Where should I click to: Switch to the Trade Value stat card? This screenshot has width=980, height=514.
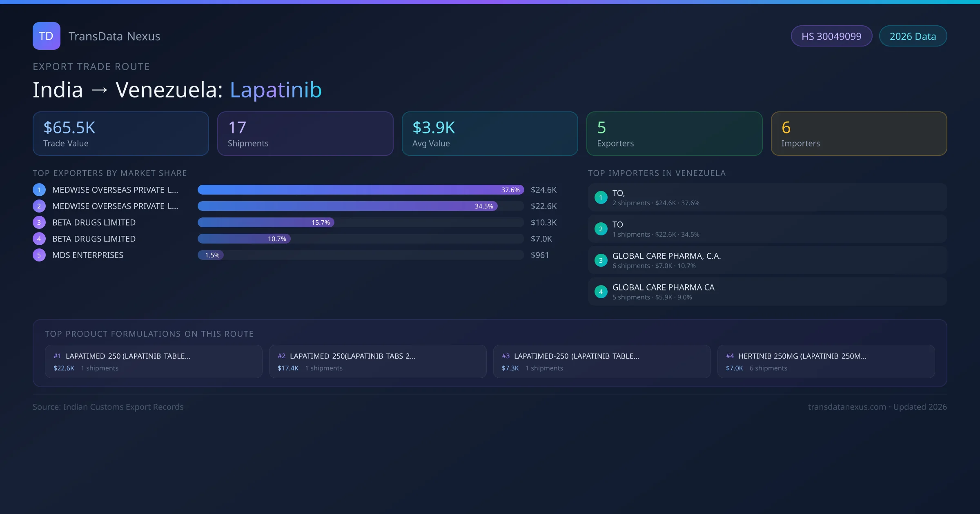click(120, 133)
